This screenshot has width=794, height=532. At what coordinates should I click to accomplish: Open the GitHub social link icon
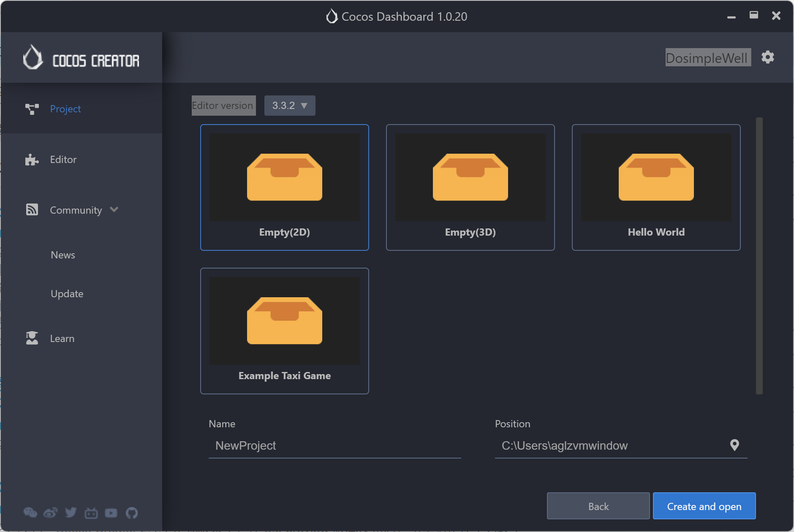coord(132,513)
